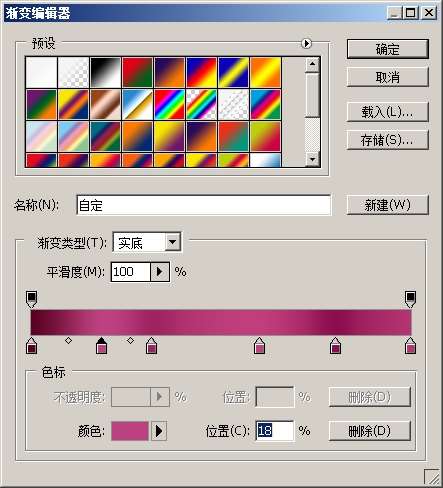Open the 渐变类型 dropdown
Image resolution: width=443 pixels, height=488 pixels.
pos(173,242)
